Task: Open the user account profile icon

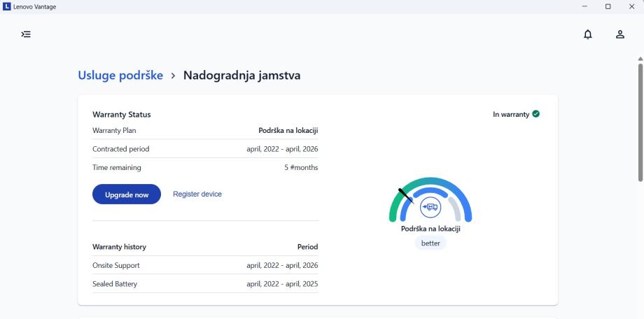Action: (x=619, y=34)
